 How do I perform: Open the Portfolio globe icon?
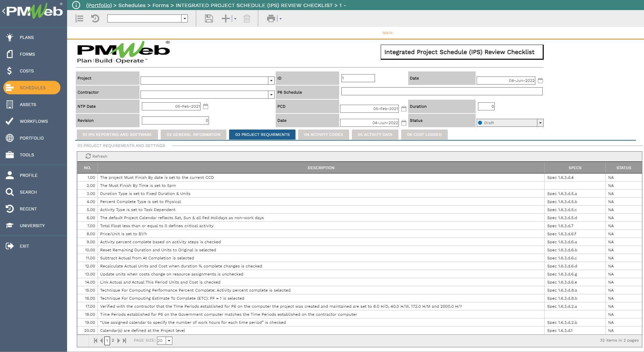point(10,138)
